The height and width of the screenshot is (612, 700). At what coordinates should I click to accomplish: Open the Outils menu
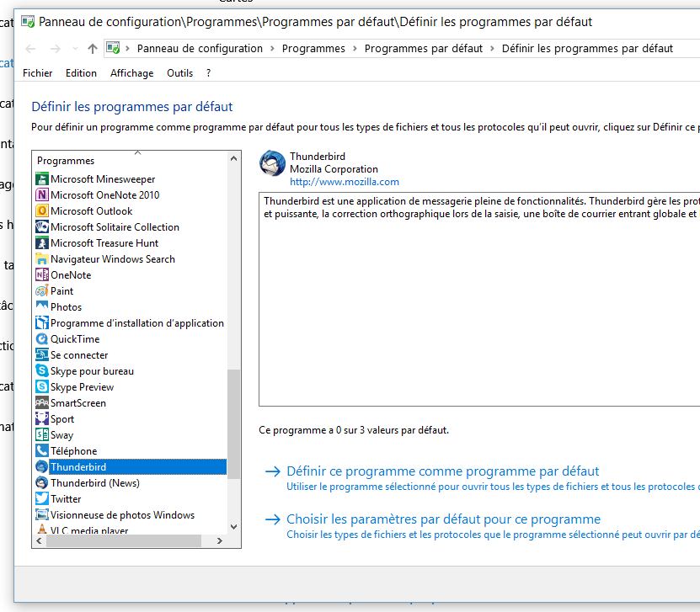click(180, 73)
